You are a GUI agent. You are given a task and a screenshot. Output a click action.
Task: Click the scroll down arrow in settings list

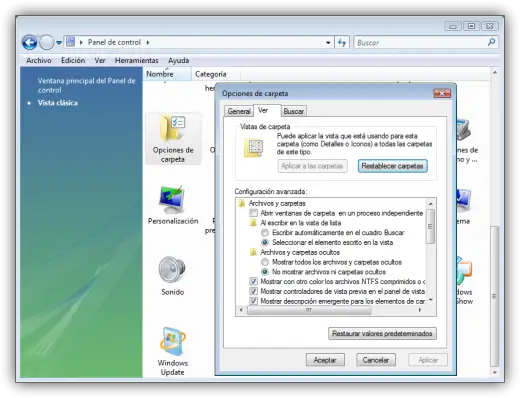tap(430, 300)
